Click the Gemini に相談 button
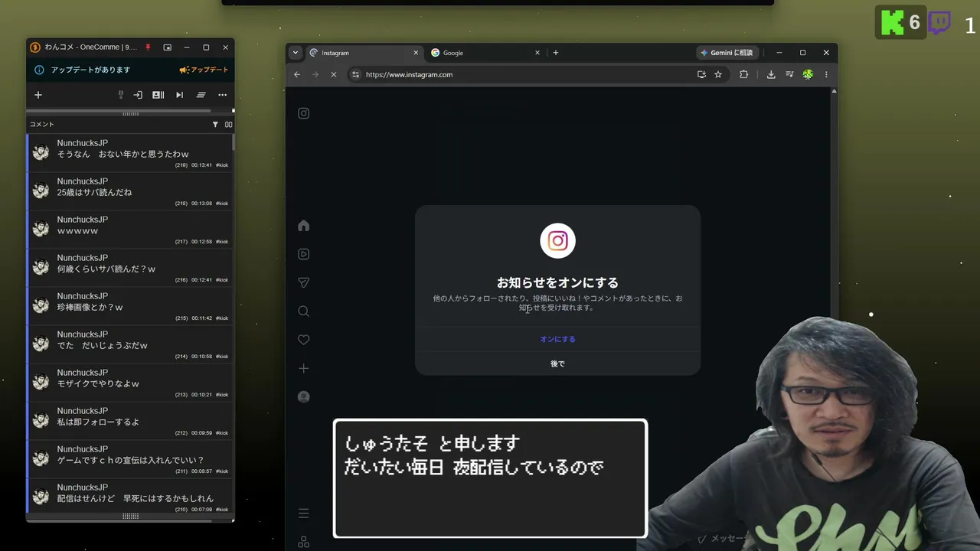This screenshot has width=980, height=551. click(x=727, y=53)
